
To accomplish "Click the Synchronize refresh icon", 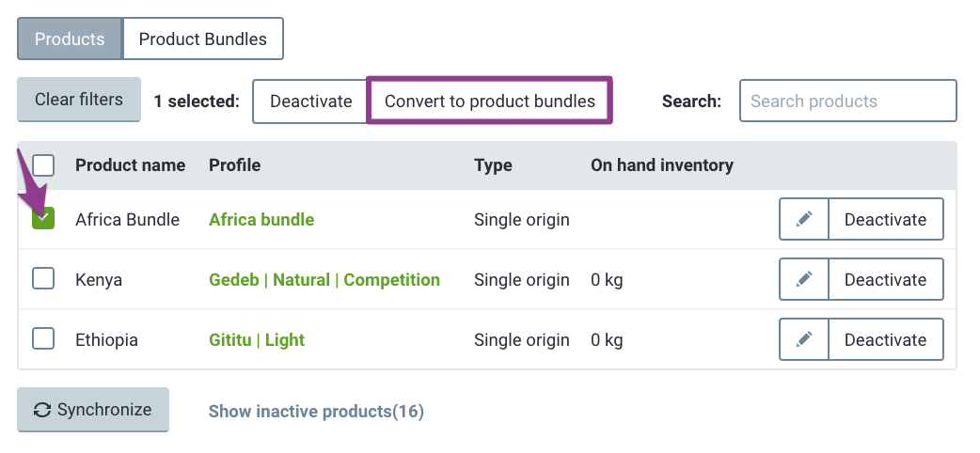I will (42, 410).
